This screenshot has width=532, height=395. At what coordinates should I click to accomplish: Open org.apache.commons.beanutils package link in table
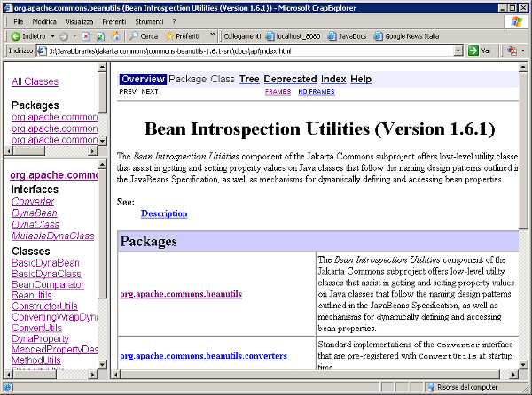(181, 294)
